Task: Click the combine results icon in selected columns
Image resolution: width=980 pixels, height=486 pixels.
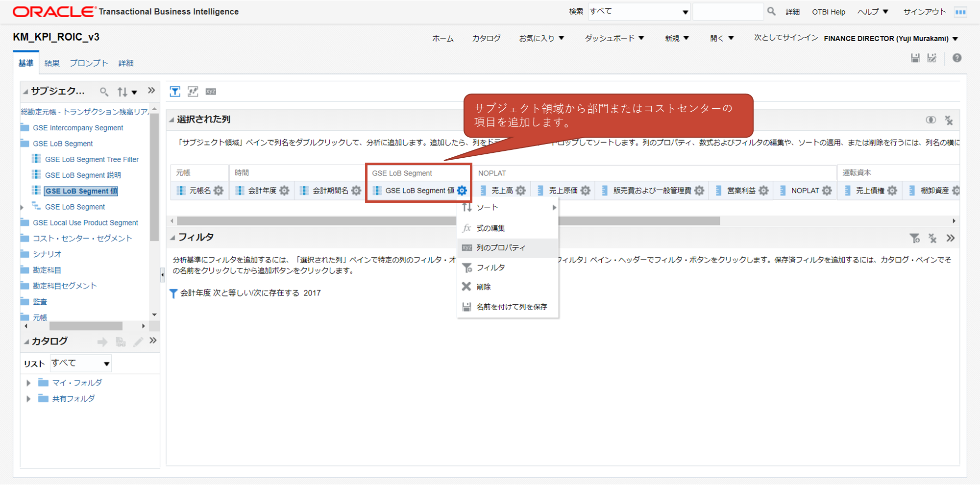Action: click(931, 120)
